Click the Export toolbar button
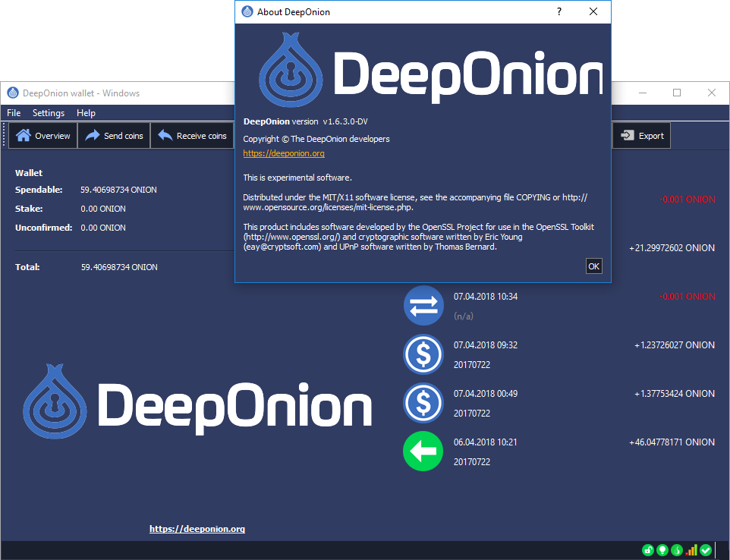 click(x=641, y=136)
